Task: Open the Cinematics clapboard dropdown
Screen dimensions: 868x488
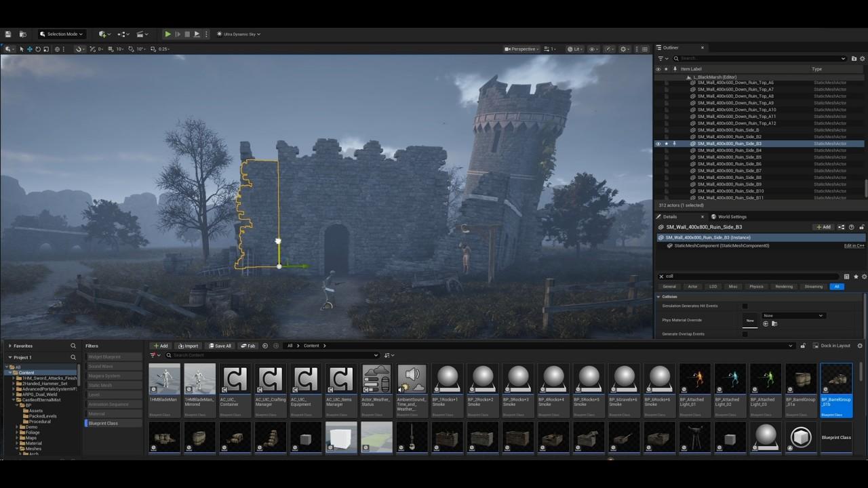Action: [142, 34]
